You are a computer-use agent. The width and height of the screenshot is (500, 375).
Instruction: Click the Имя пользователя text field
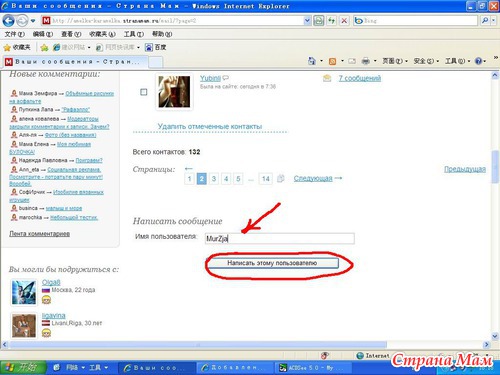click(x=280, y=238)
